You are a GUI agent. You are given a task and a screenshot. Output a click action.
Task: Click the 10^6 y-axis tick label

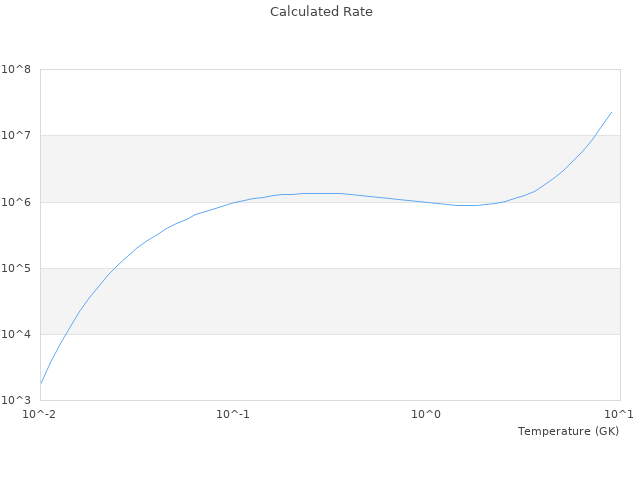pyautogui.click(x=16, y=202)
